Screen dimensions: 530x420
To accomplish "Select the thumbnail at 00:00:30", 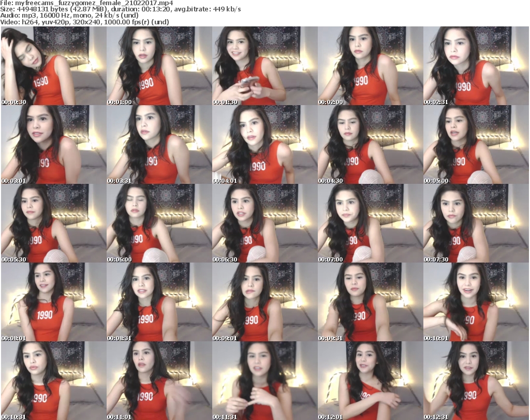I will coord(54,66).
